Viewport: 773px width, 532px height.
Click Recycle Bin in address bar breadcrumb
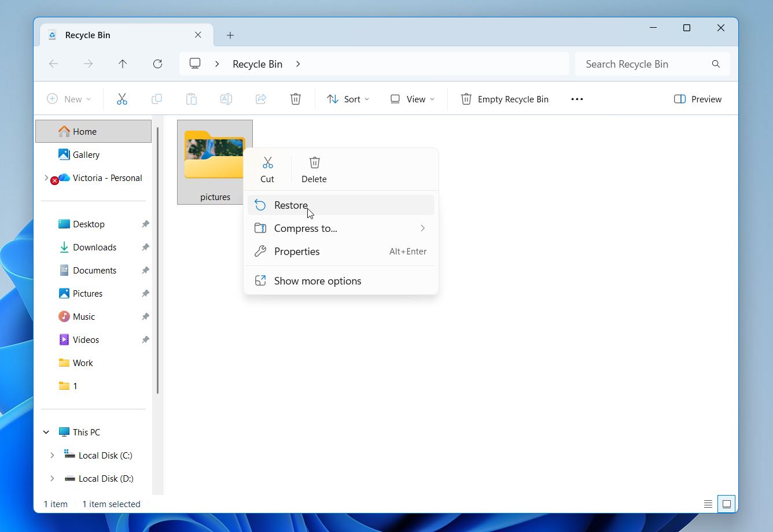coord(257,64)
